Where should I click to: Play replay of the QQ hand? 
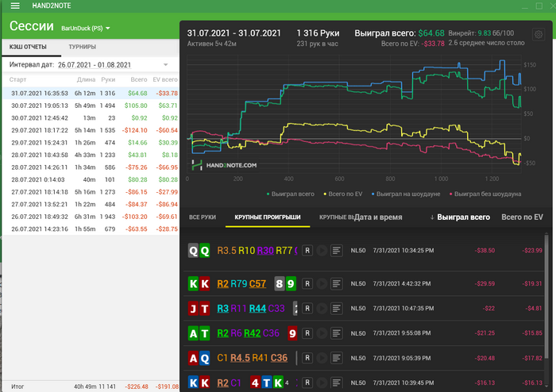point(322,251)
